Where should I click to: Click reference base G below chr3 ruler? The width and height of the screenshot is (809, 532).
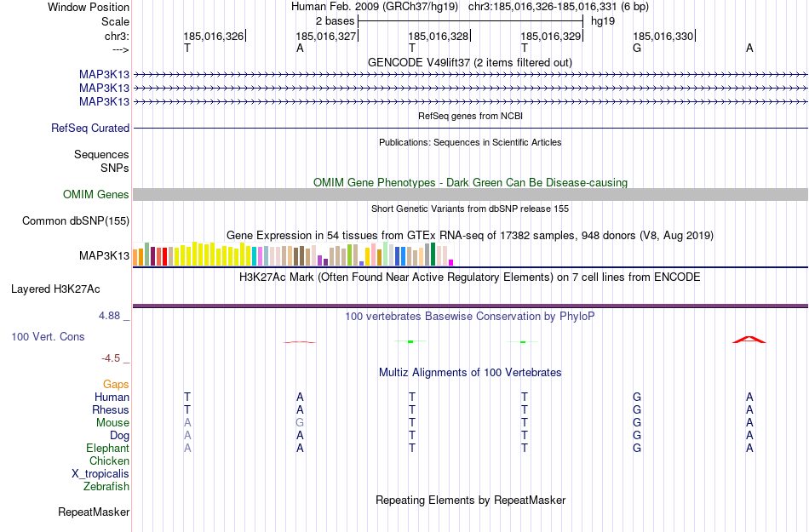(x=637, y=48)
